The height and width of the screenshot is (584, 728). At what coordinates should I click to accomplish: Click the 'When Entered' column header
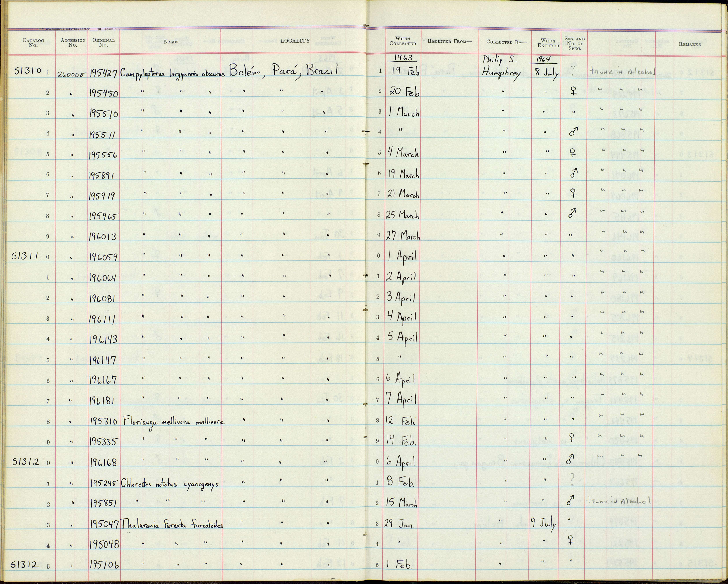pos(548,43)
